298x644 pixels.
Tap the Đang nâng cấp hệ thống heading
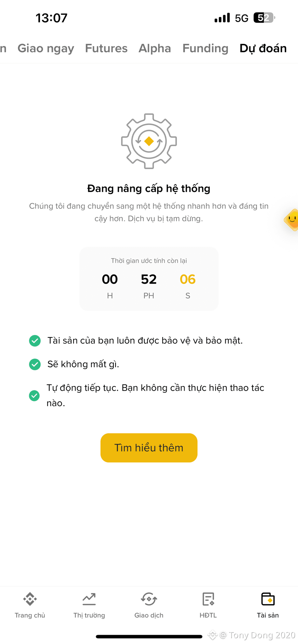click(149, 188)
